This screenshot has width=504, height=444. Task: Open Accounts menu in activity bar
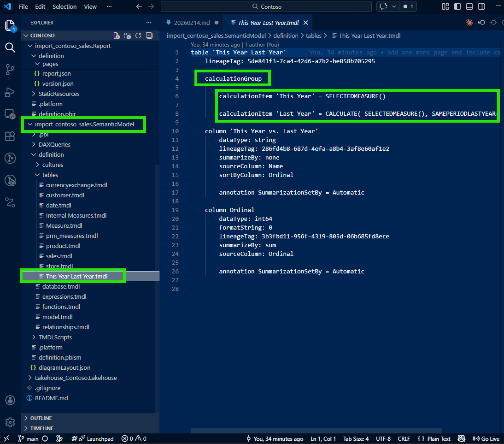coord(10,400)
